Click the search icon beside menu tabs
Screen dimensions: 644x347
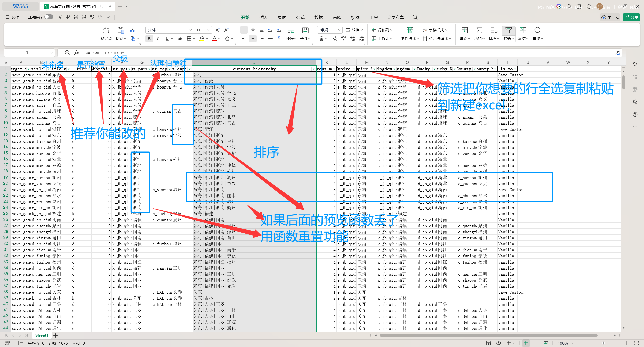pos(415,17)
